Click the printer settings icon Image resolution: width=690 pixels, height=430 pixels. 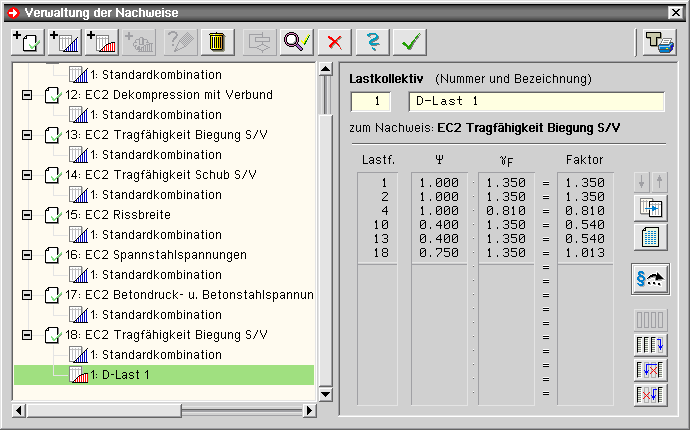[654, 42]
